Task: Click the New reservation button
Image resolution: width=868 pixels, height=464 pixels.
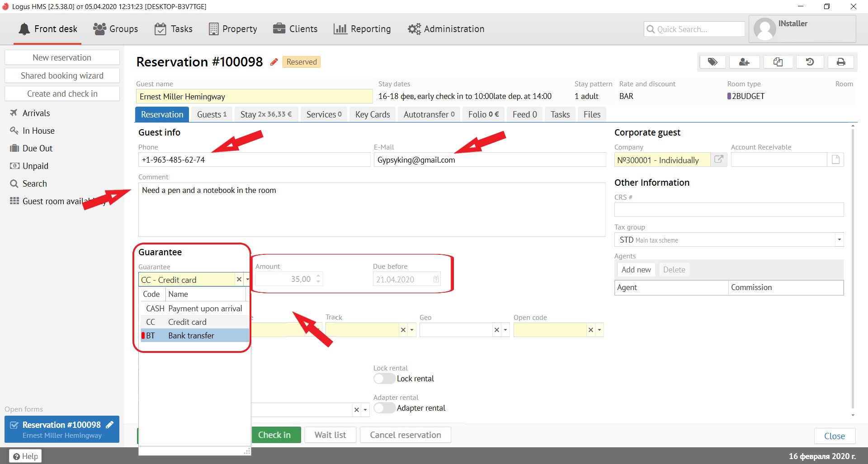Action: [62, 57]
